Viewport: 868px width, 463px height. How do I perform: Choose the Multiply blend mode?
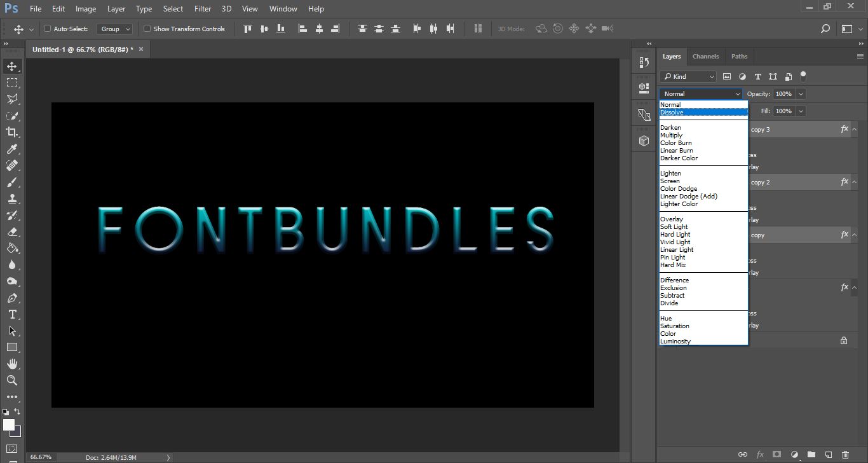[x=704, y=135]
